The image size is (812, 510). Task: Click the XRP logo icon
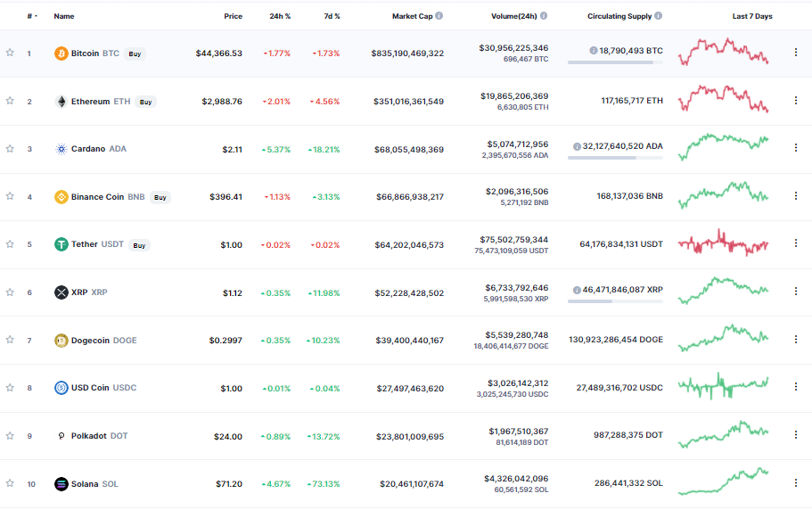tap(62, 292)
